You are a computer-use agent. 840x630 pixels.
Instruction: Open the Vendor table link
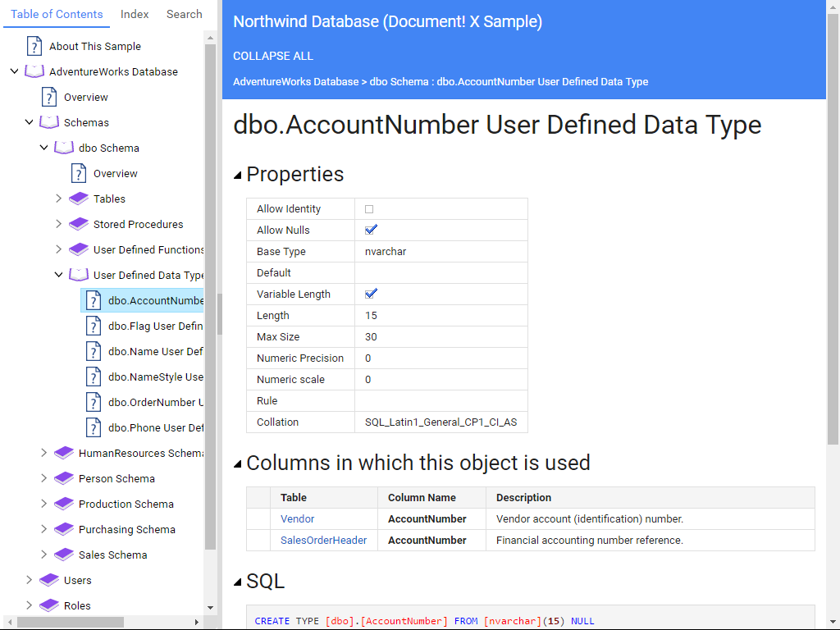(297, 519)
